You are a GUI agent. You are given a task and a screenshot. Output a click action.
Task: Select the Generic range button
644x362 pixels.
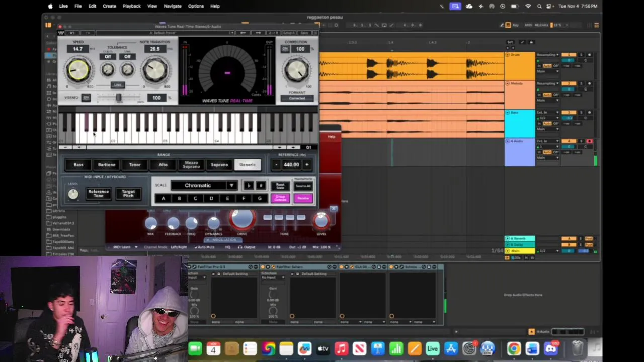point(248,165)
